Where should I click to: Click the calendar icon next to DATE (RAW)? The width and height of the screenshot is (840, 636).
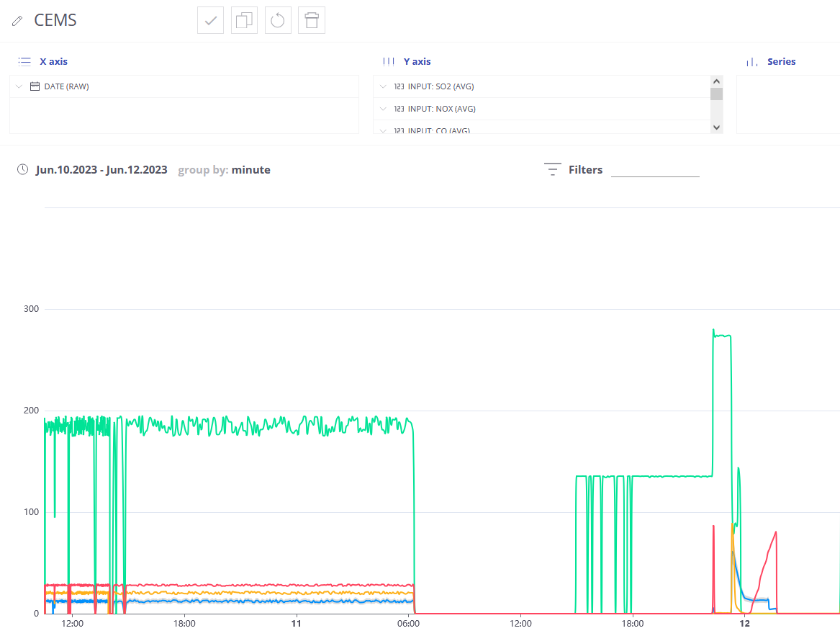tap(34, 86)
